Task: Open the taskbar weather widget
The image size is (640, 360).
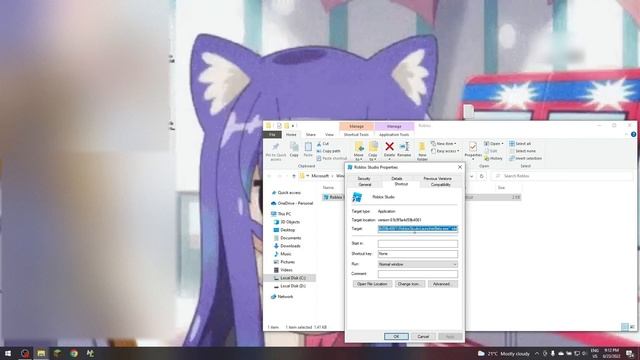Action: pos(504,353)
